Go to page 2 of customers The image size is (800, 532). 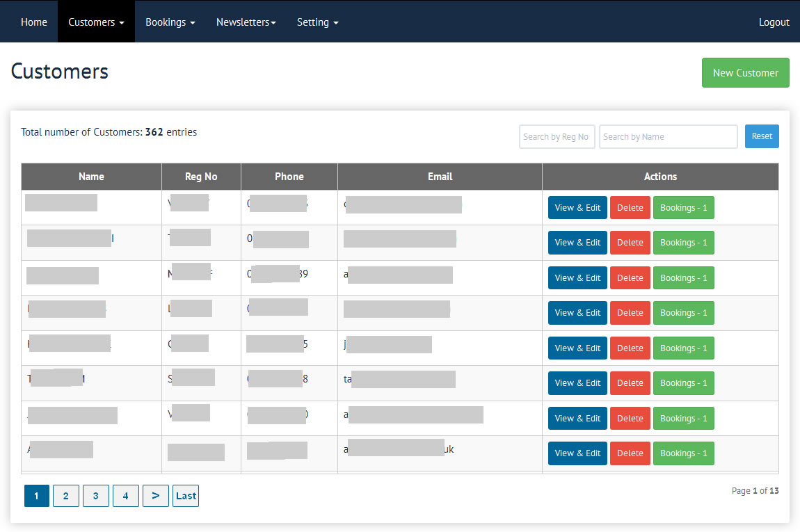[x=65, y=496]
